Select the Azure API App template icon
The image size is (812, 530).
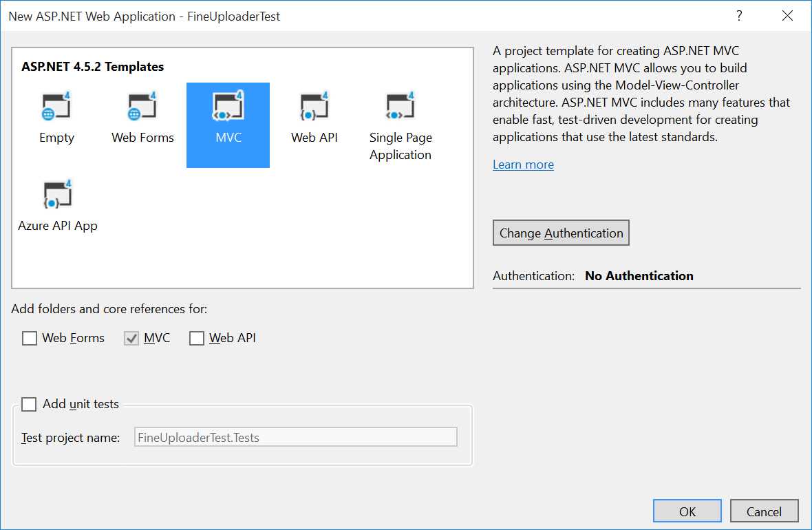tap(58, 194)
